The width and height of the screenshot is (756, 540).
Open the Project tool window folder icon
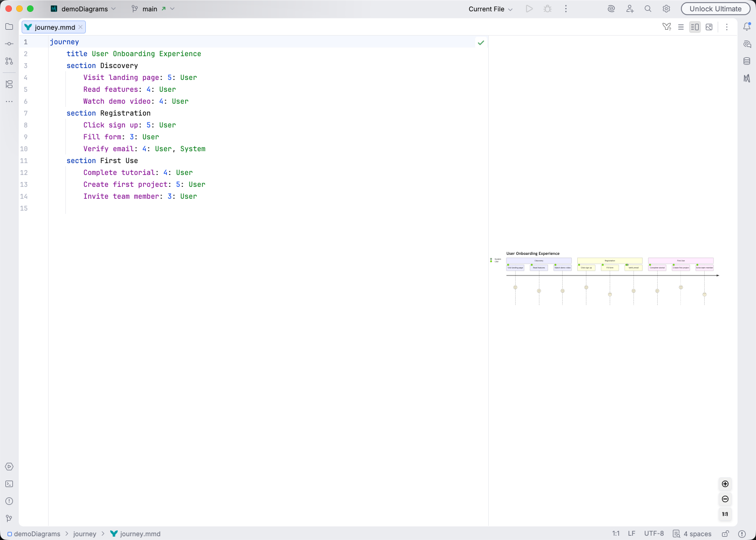click(9, 26)
